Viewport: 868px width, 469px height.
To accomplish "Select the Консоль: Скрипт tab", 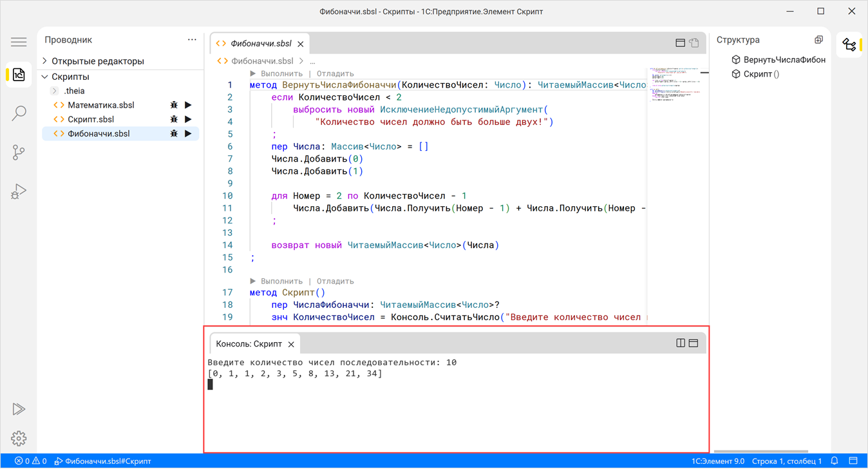I will point(249,344).
